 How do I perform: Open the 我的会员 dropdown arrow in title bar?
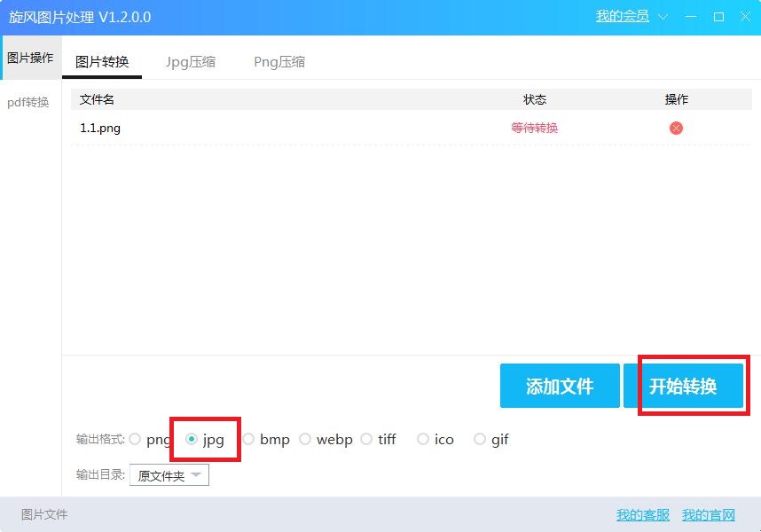[663, 17]
